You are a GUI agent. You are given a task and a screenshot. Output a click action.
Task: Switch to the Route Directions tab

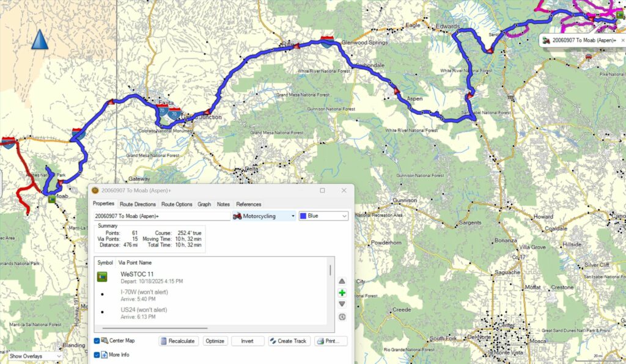(138, 204)
